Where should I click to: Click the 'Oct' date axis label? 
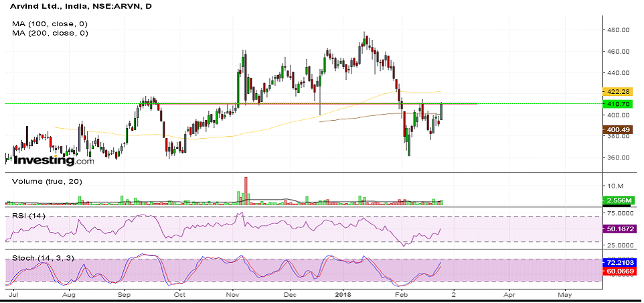pos(179,295)
